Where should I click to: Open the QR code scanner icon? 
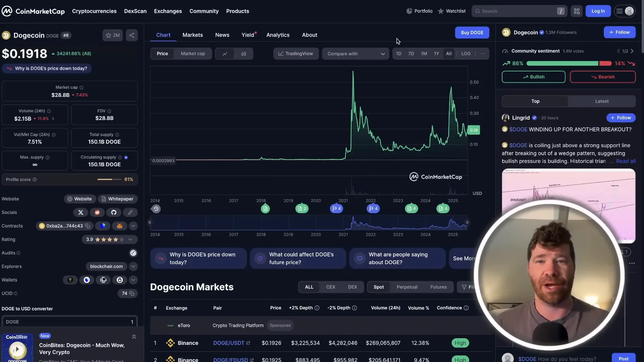coord(577,11)
